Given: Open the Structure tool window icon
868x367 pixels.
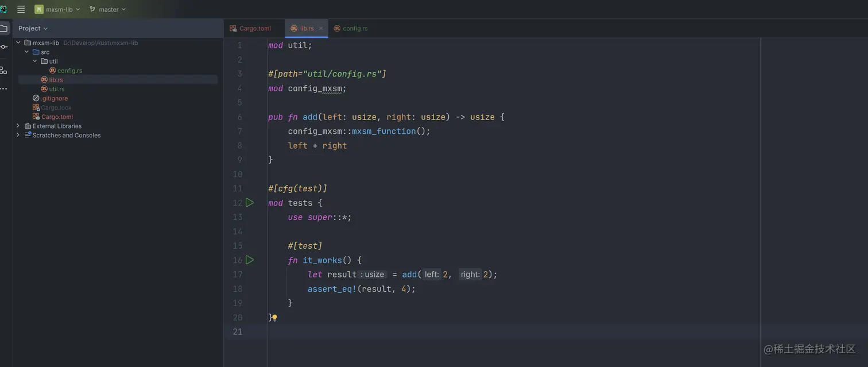Looking at the screenshot, I should (3, 70).
